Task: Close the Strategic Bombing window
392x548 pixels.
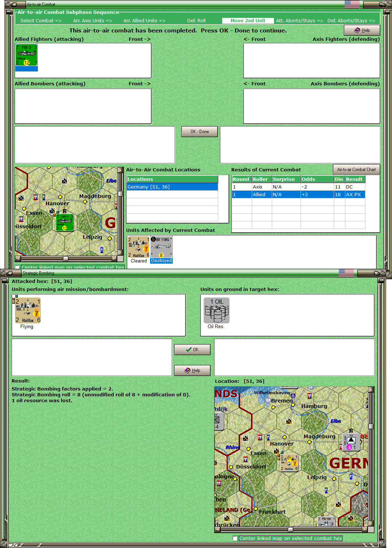Action: [377, 273]
